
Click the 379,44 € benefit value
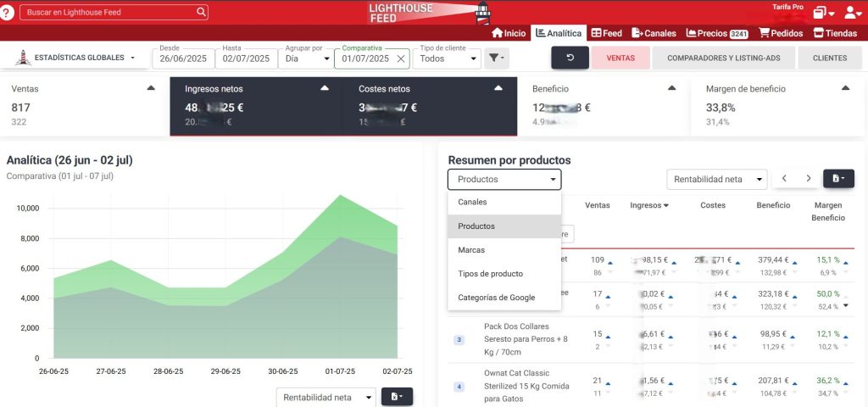[773, 259]
